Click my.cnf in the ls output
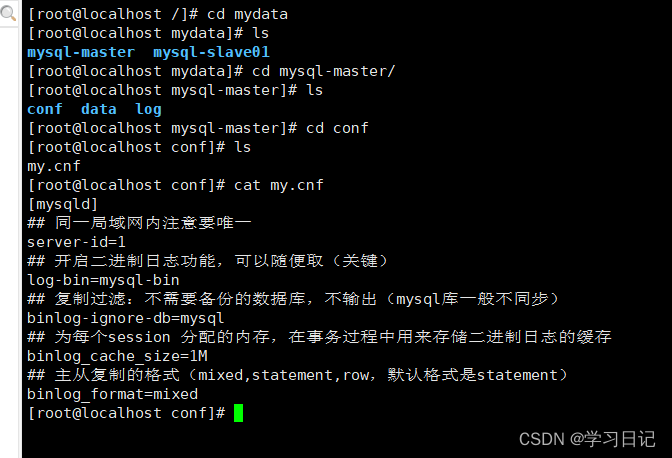Screen dimensions: 672x458 (x=54, y=166)
